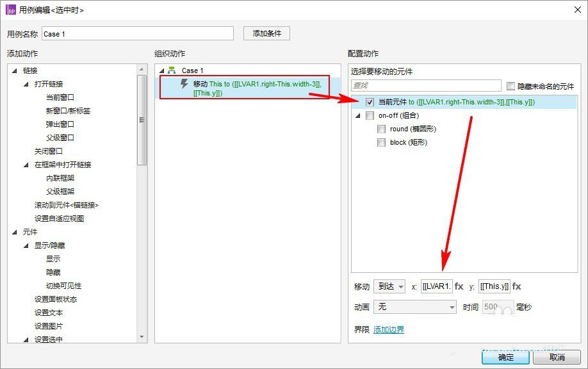Click the Case 1 tree icon

(x=172, y=70)
